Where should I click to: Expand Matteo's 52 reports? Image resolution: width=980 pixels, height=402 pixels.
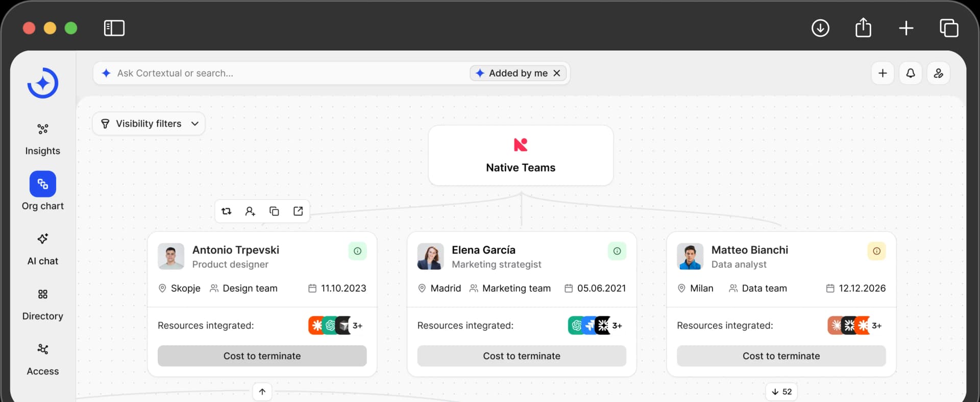click(x=781, y=392)
